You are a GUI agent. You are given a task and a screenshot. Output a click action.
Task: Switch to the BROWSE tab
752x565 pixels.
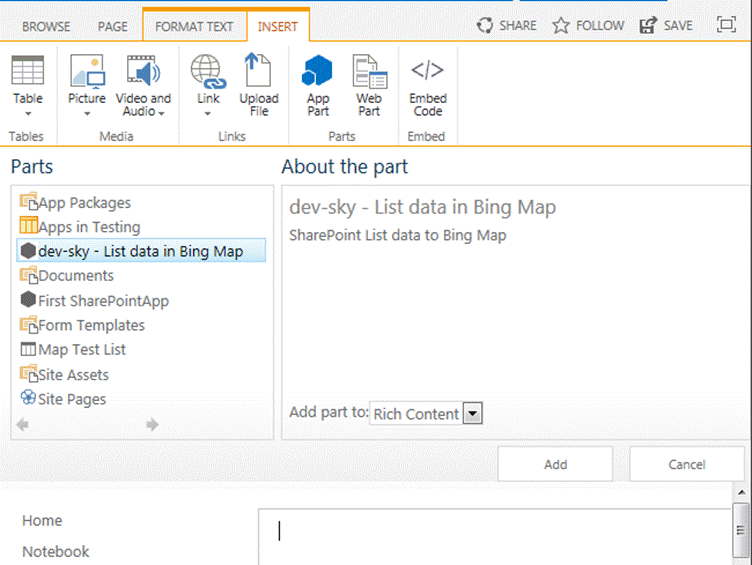46,26
